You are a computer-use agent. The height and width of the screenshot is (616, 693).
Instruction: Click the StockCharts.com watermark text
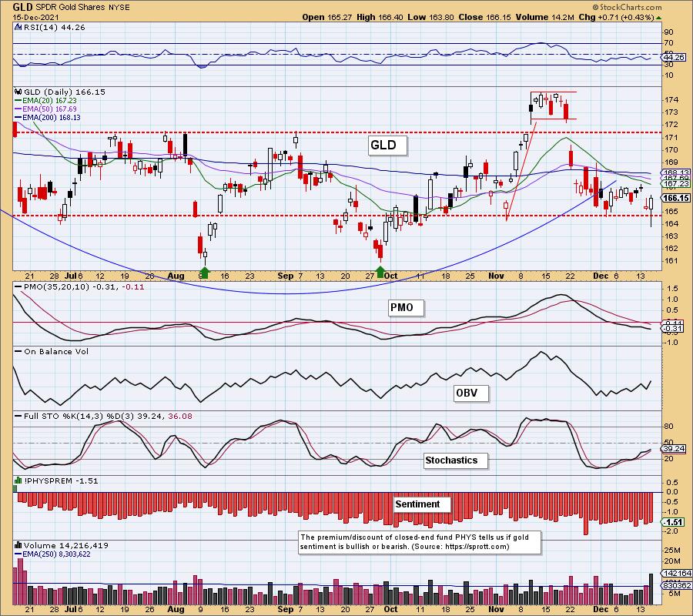627,7
